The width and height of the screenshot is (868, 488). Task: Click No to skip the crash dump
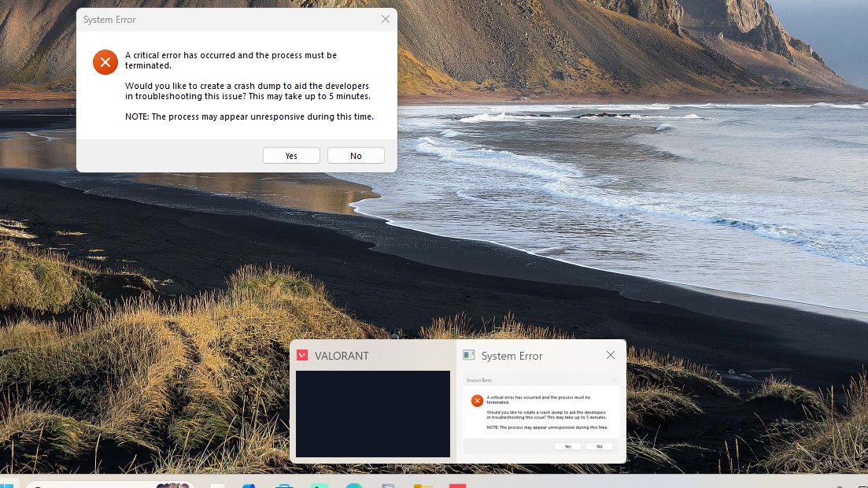[356, 156]
